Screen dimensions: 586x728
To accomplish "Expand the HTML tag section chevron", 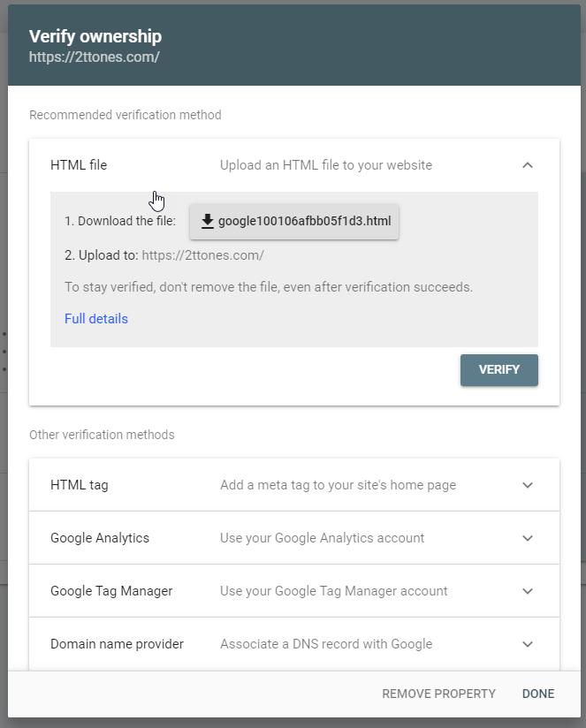I will [528, 484].
